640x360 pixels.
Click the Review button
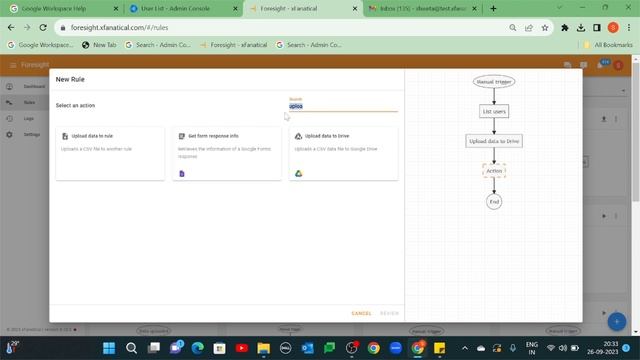[x=389, y=313]
